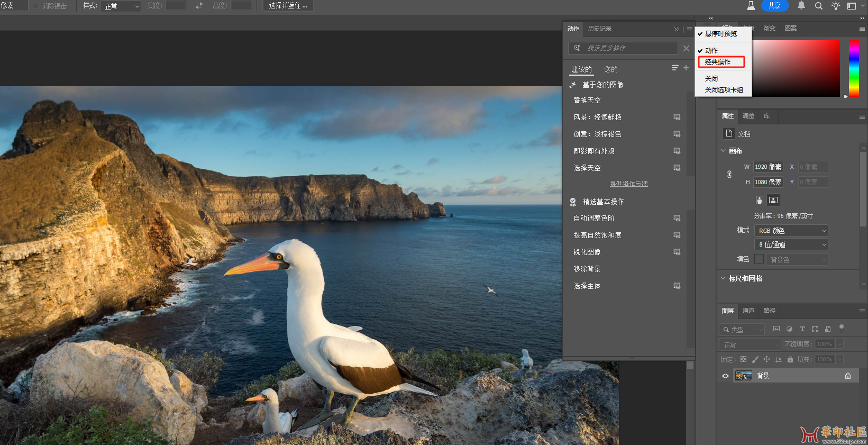Open the 路径 tab in the layers panel
Image resolution: width=868 pixels, height=445 pixels.
[x=770, y=311]
